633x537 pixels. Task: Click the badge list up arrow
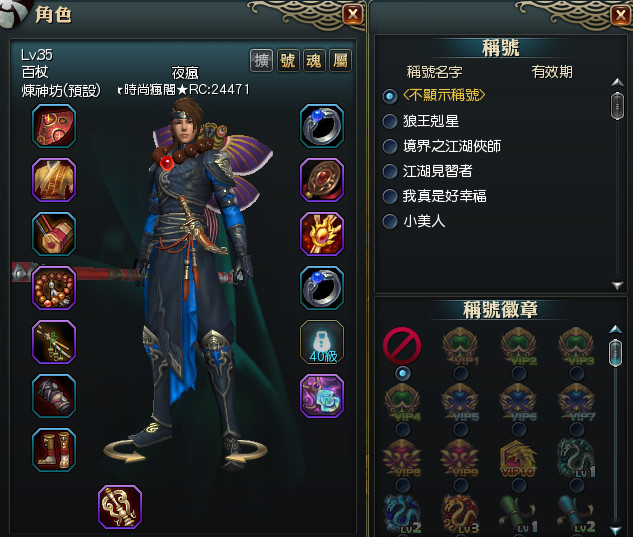coord(616,329)
